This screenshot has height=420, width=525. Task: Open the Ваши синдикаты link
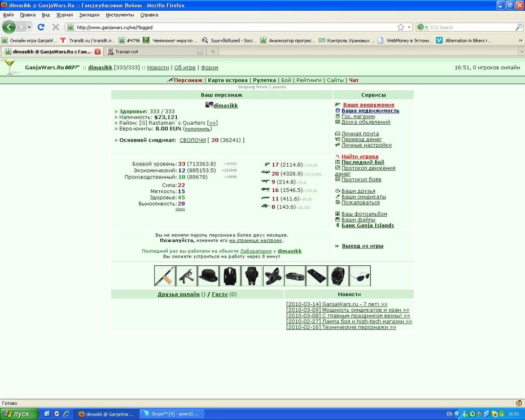tap(364, 196)
